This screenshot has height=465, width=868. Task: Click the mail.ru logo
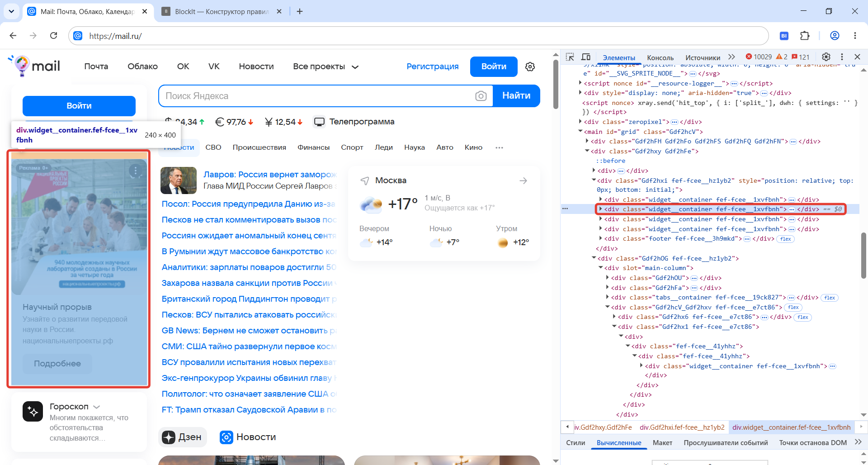(34, 66)
